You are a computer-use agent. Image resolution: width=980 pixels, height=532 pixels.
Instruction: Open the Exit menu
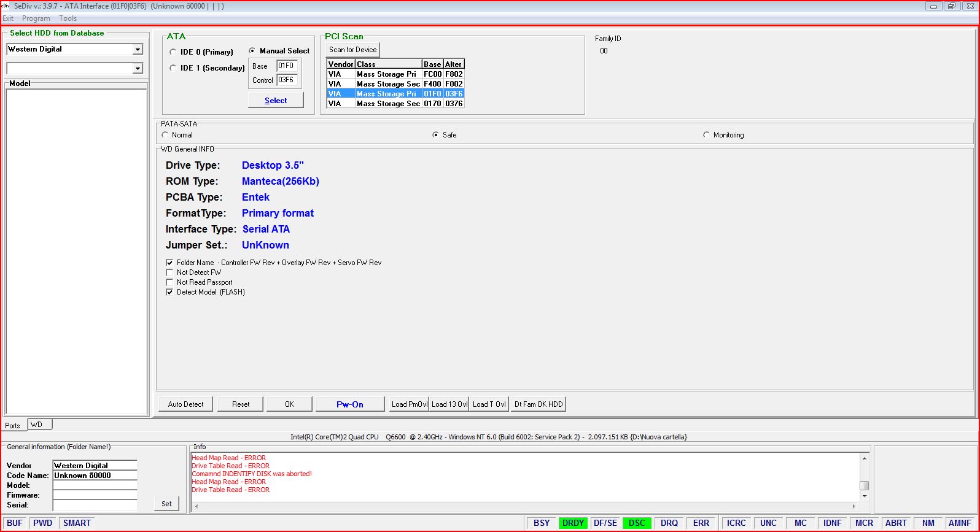click(8, 18)
